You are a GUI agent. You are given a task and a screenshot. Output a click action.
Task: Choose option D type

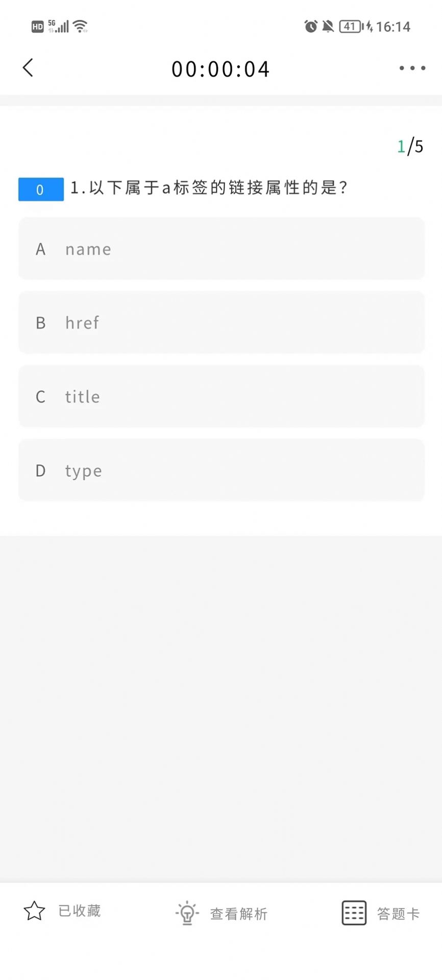pos(222,470)
